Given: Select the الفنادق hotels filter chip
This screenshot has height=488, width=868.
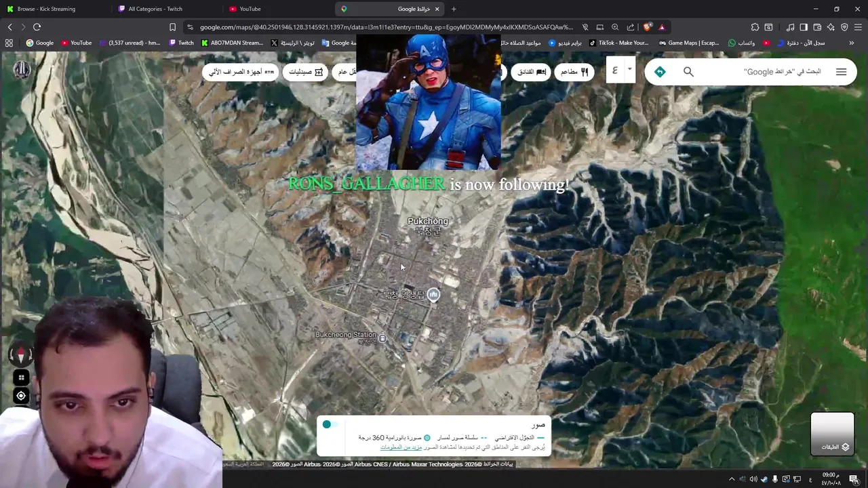Looking at the screenshot, I should 532,72.
